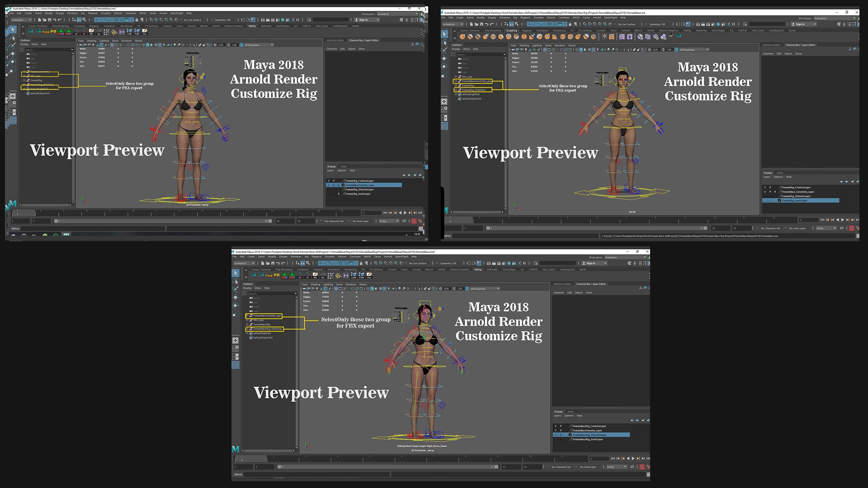Toggle P playback of FemaleBaseRig_ControlsLayer in bottom window
Screen dimensions: 868x488
561,426
